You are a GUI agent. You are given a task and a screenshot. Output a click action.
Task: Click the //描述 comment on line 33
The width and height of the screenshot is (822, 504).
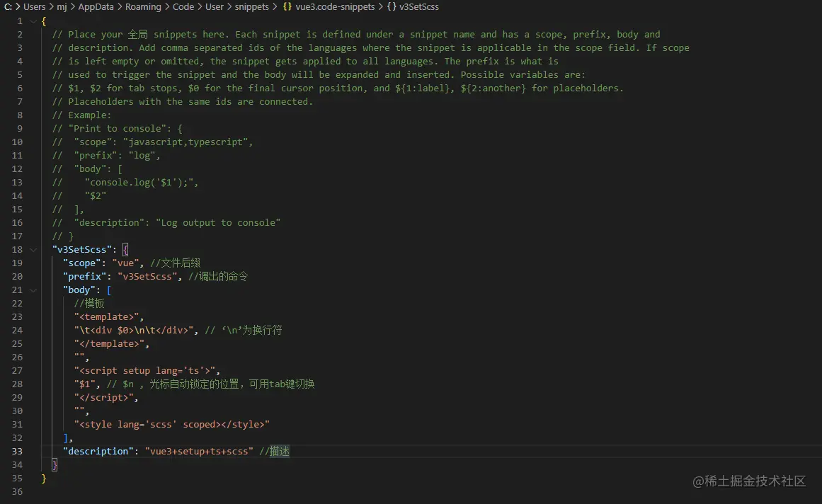(274, 451)
